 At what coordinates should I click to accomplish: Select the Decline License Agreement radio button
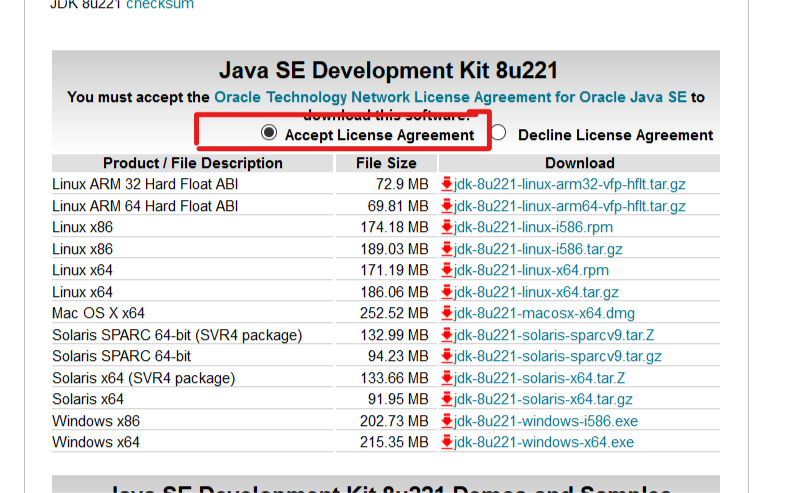(x=498, y=133)
